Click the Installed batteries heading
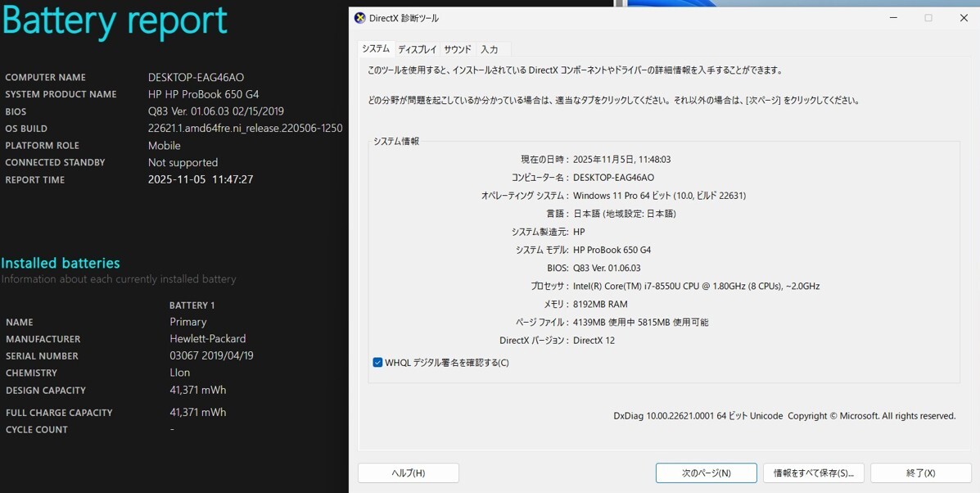 (61, 263)
